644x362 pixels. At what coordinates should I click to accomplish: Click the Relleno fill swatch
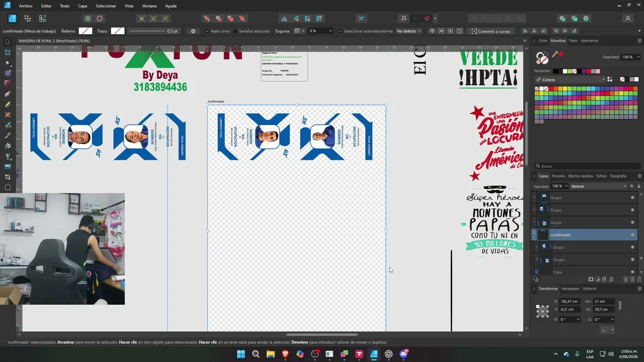86,31
